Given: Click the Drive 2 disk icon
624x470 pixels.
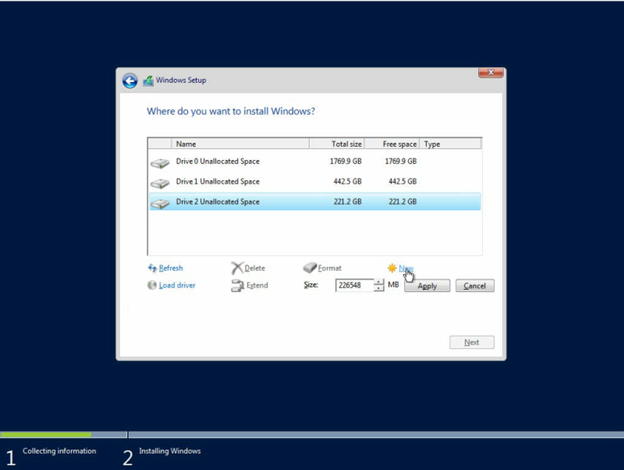Looking at the screenshot, I should click(160, 203).
